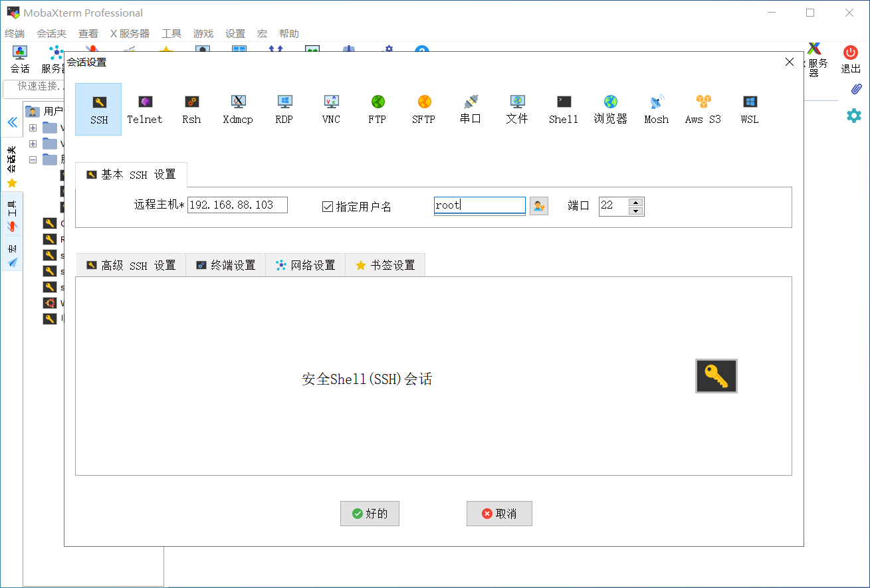Uncheck the 指定用户名 checkbox
The width and height of the screenshot is (870, 588).
pos(327,206)
